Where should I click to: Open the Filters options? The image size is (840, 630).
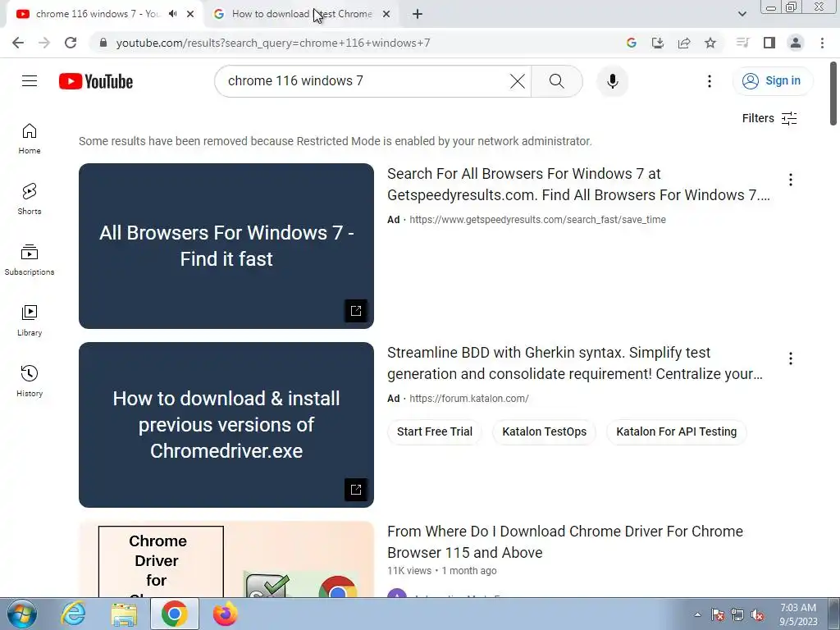(769, 118)
